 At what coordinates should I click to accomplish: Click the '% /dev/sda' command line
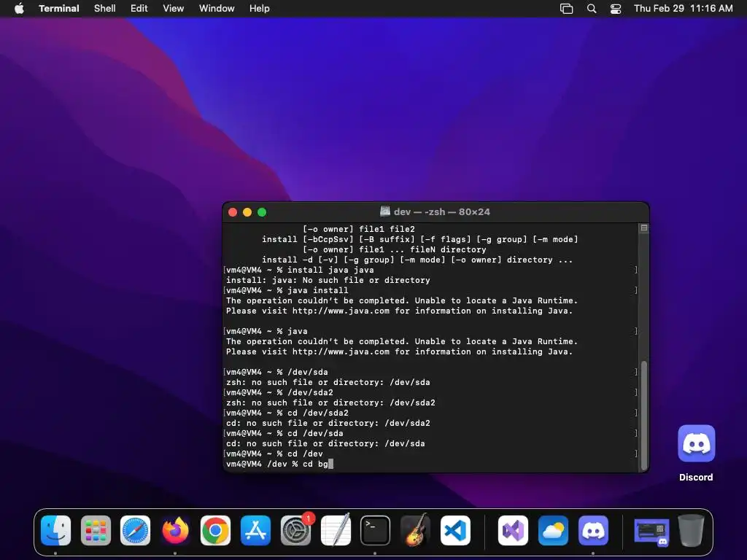pos(276,373)
